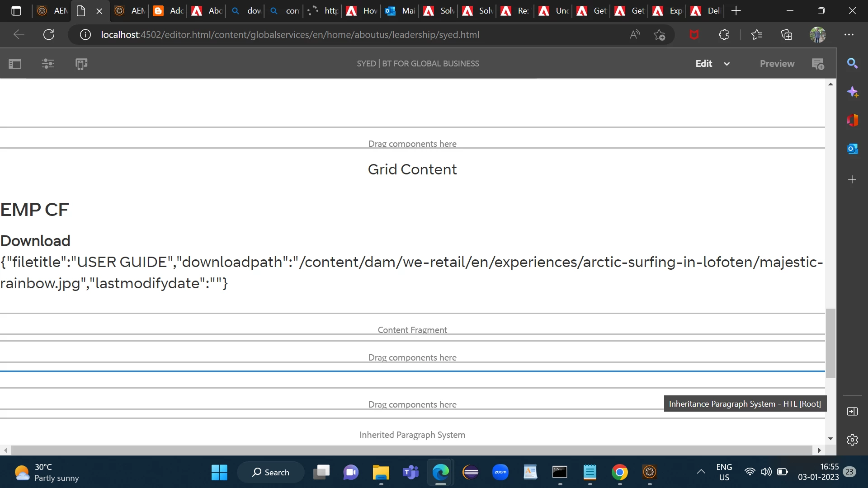Open the browser Extensions puzzle icon
This screenshot has height=488, width=868.
pos(724,35)
